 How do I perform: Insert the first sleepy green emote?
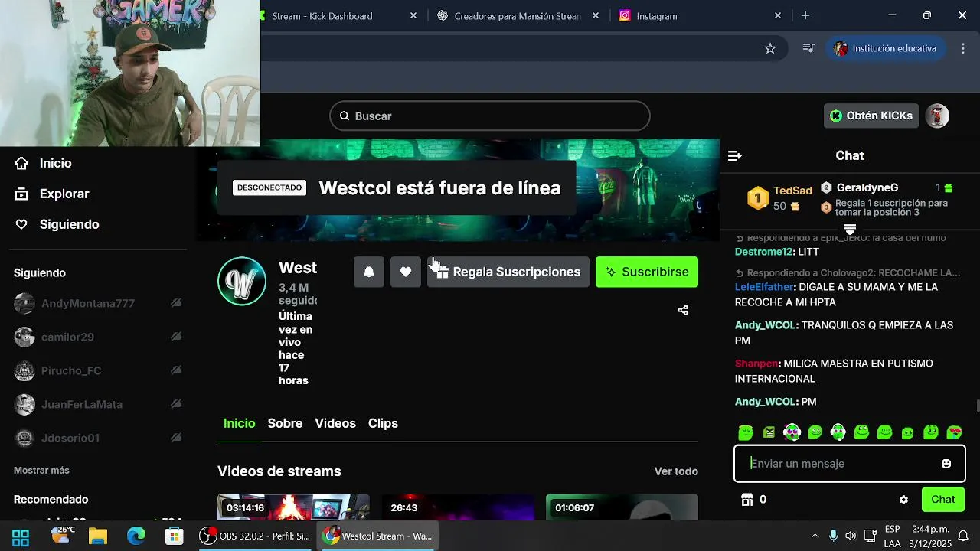pos(746,432)
